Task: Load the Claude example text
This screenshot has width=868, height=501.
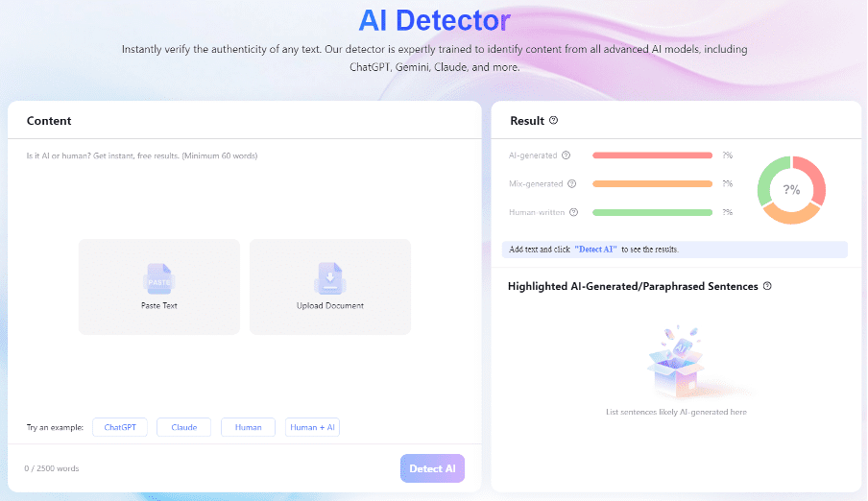Action: click(x=184, y=427)
